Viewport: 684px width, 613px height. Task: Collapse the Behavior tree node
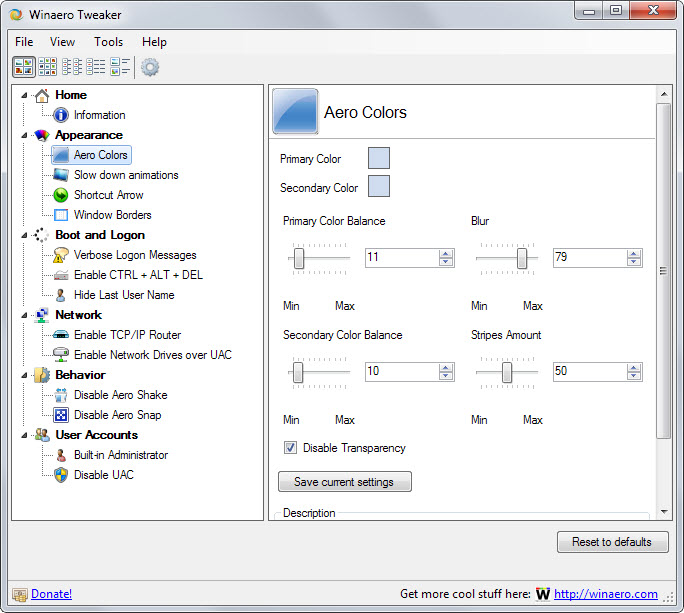pyautogui.click(x=24, y=375)
